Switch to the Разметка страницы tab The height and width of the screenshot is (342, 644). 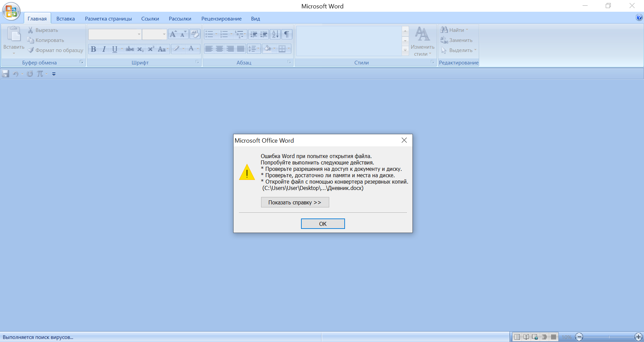click(x=108, y=19)
